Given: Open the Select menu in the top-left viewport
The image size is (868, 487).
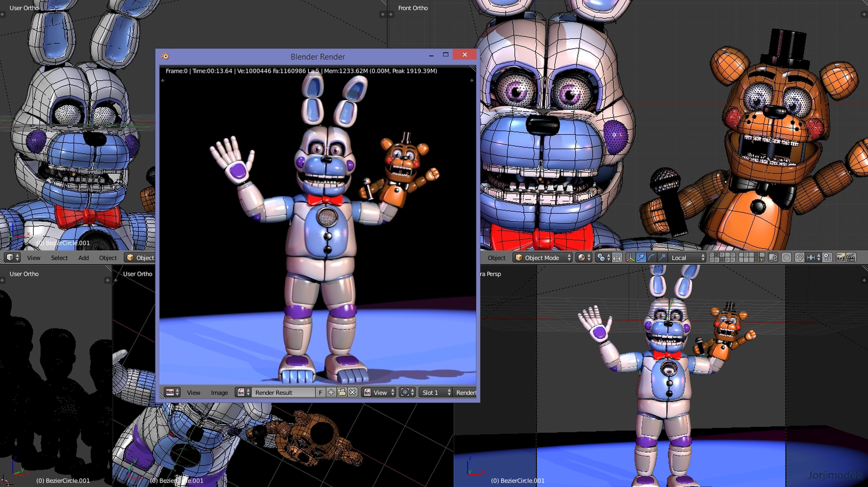Looking at the screenshot, I should pyautogui.click(x=59, y=258).
